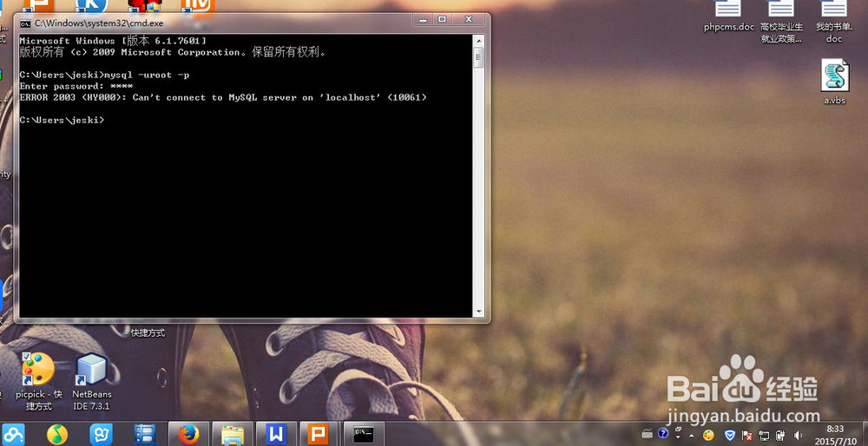Open language bar help question mark
Viewport: 868px width, 446px height.
pos(662,433)
